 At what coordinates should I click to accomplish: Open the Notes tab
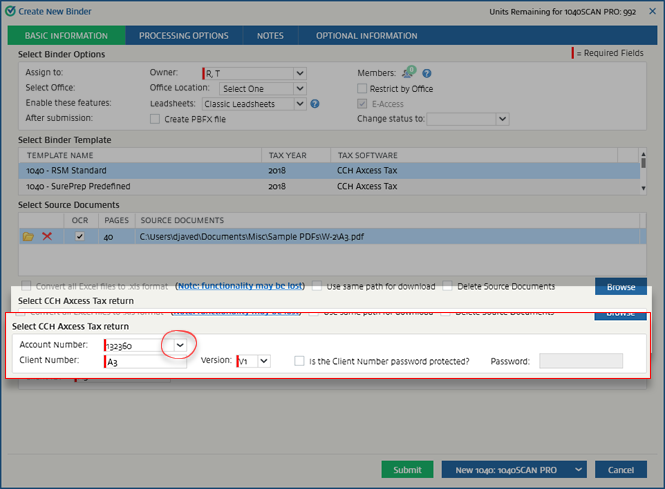coord(270,36)
